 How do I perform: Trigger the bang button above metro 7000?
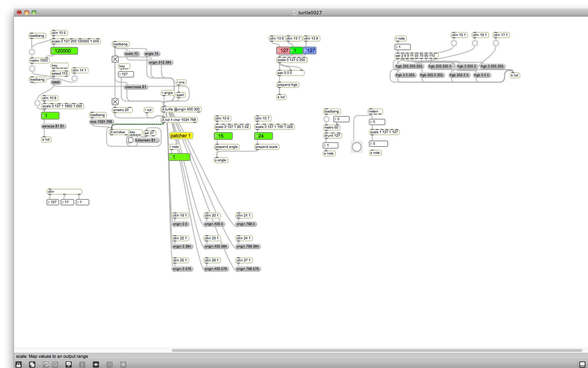click(32, 52)
